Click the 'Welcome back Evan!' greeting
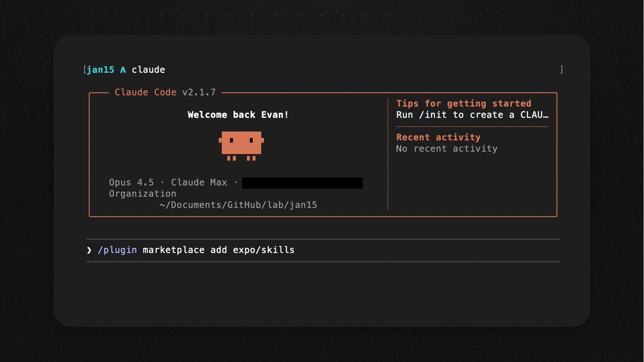This screenshot has width=644, height=362. 238,115
